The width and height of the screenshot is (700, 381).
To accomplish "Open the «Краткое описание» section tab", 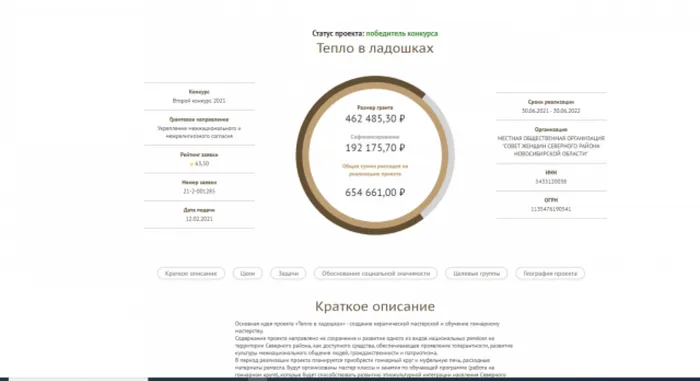I will [x=191, y=273].
